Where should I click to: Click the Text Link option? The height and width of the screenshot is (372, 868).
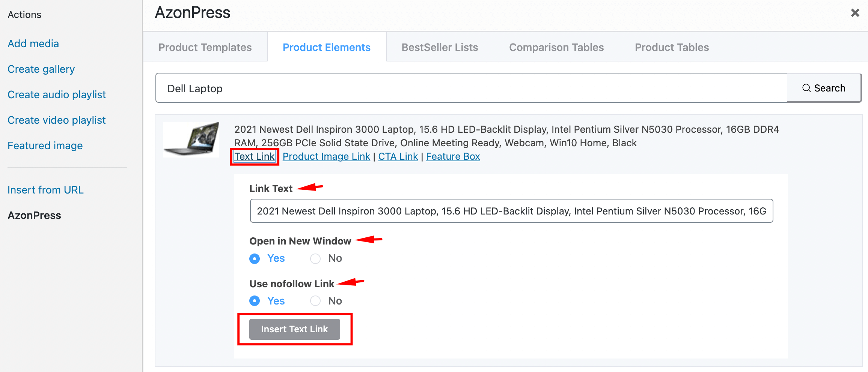point(255,156)
